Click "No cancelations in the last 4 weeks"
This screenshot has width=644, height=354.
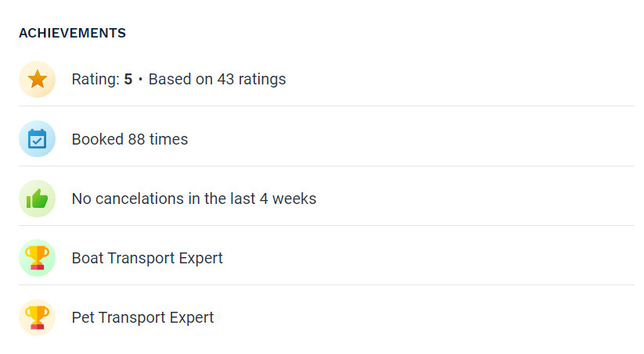tap(194, 198)
